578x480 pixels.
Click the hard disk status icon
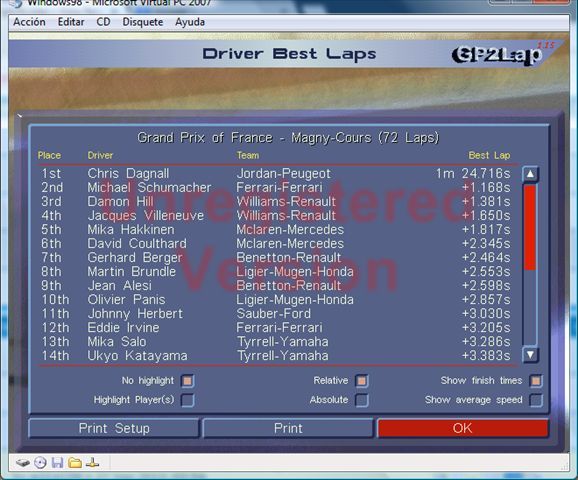tap(23, 462)
